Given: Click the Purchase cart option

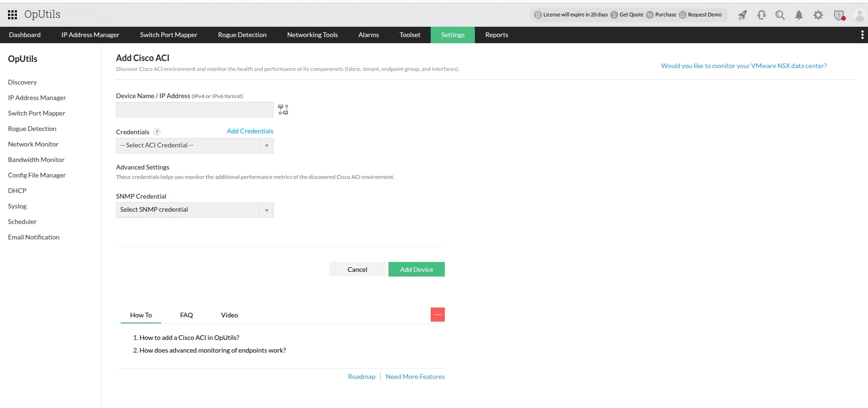Looking at the screenshot, I should tap(661, 15).
